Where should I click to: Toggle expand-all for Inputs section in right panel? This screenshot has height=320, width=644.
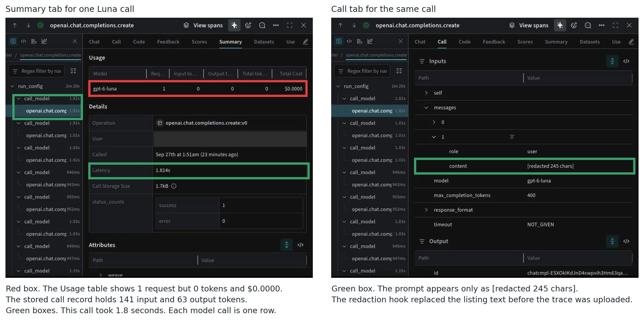click(x=612, y=61)
